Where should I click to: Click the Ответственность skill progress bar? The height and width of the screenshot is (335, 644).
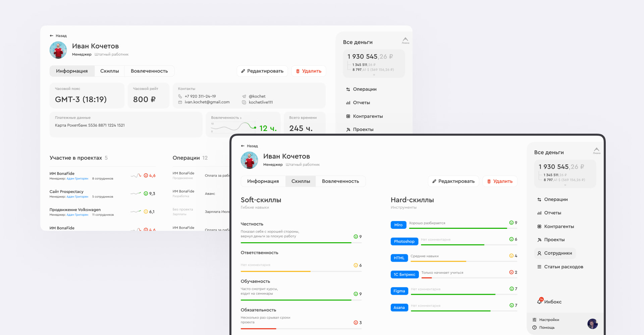coord(301,271)
